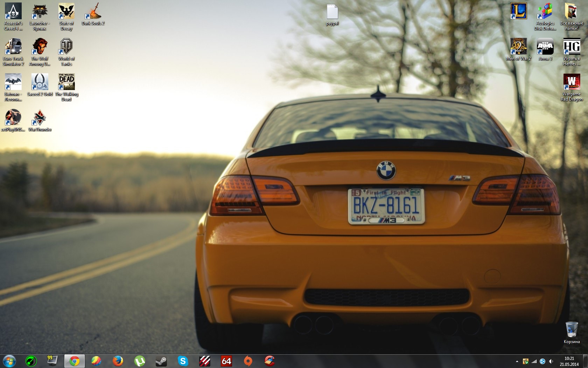Viewport: 588px width, 368px height.
Task: Click Играть в Heroes shortcut
Action: click(572, 52)
